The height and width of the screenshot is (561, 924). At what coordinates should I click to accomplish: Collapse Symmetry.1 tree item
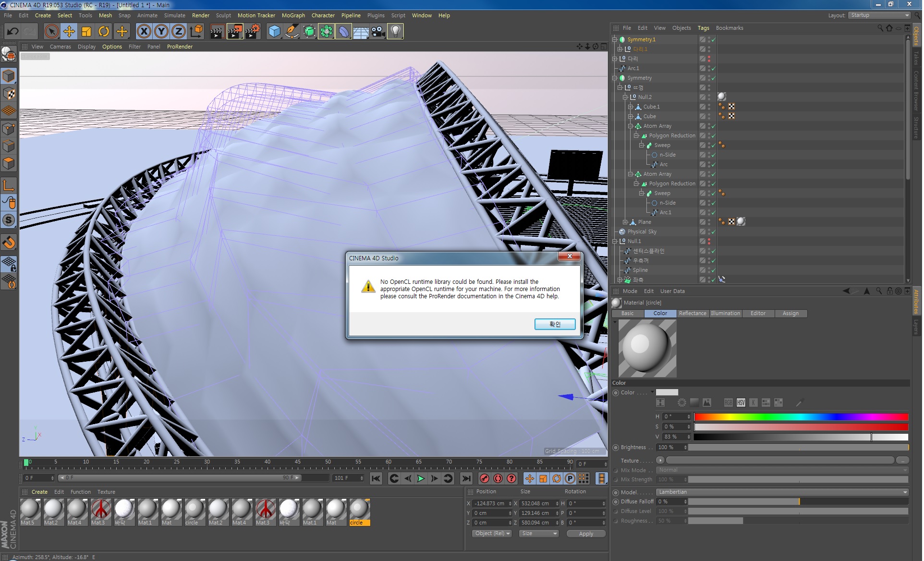(615, 39)
